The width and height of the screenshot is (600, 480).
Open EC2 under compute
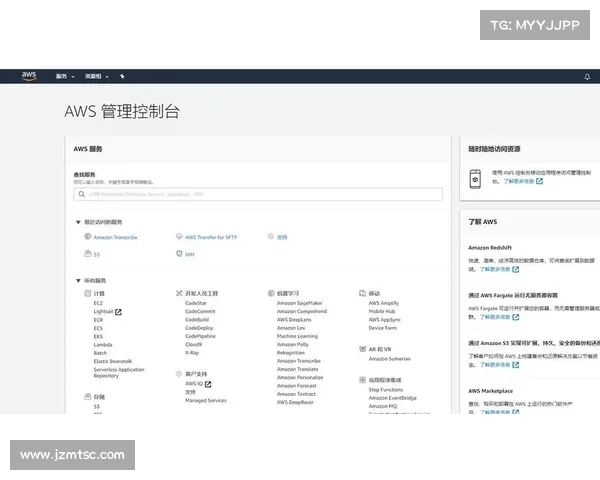tap(98, 303)
